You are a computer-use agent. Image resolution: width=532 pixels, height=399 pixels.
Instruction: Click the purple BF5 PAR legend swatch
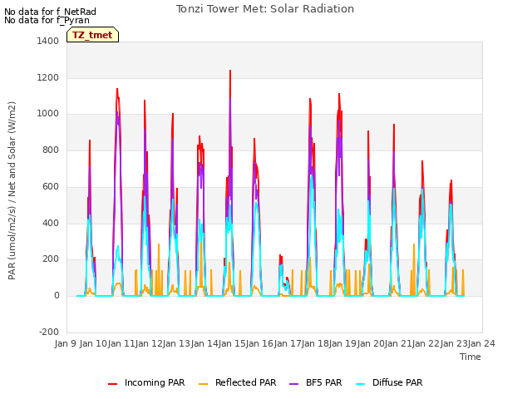click(294, 384)
